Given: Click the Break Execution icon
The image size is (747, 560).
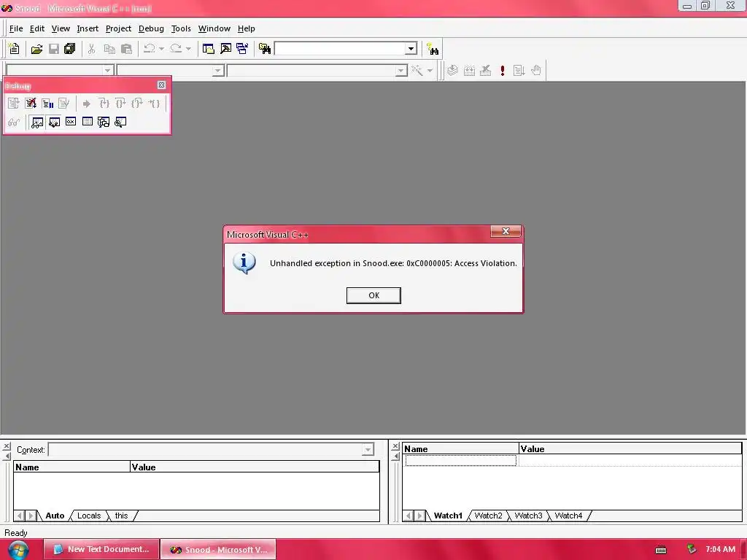Looking at the screenshot, I should 47,104.
